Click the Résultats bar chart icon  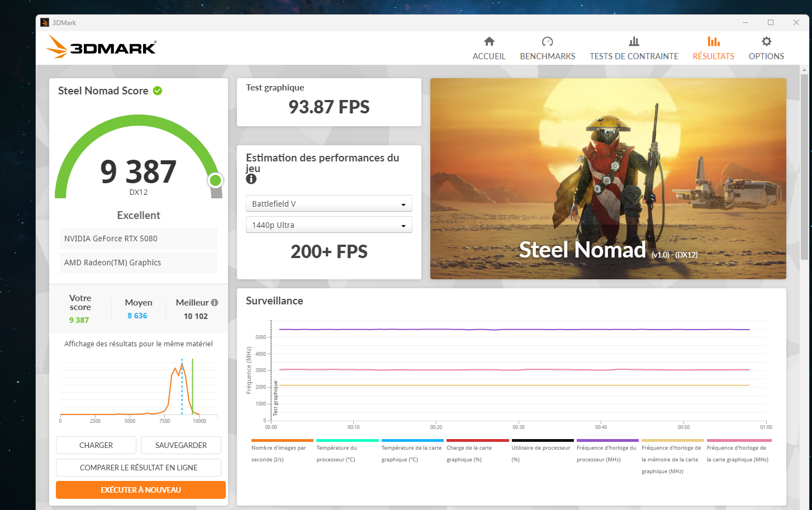tap(714, 41)
